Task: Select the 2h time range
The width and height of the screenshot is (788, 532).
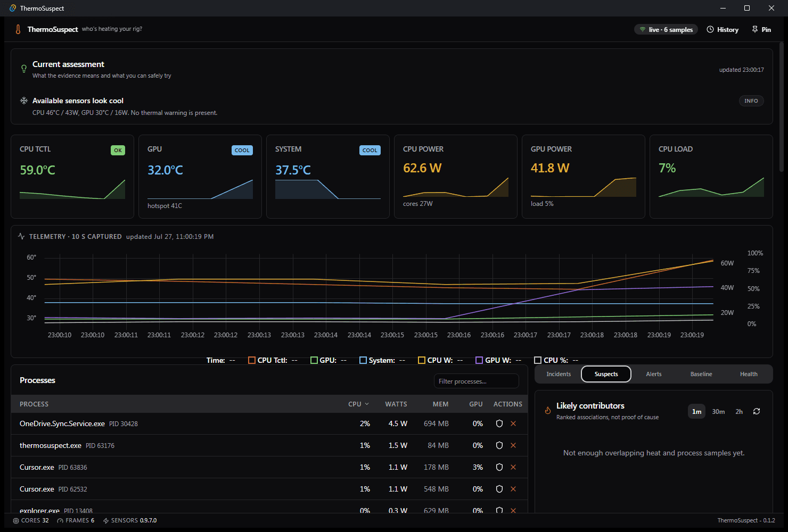Action: click(x=739, y=412)
